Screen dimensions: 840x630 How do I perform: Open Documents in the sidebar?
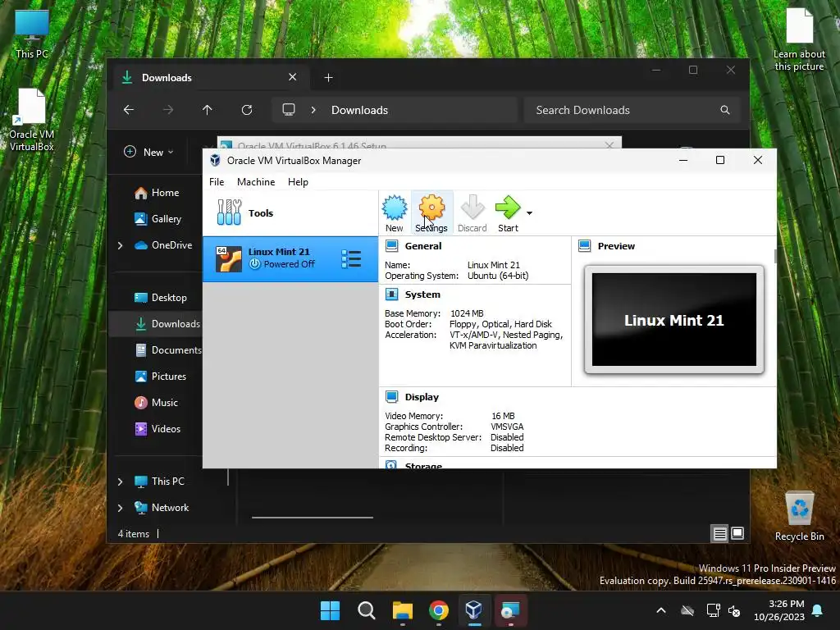coord(167,350)
